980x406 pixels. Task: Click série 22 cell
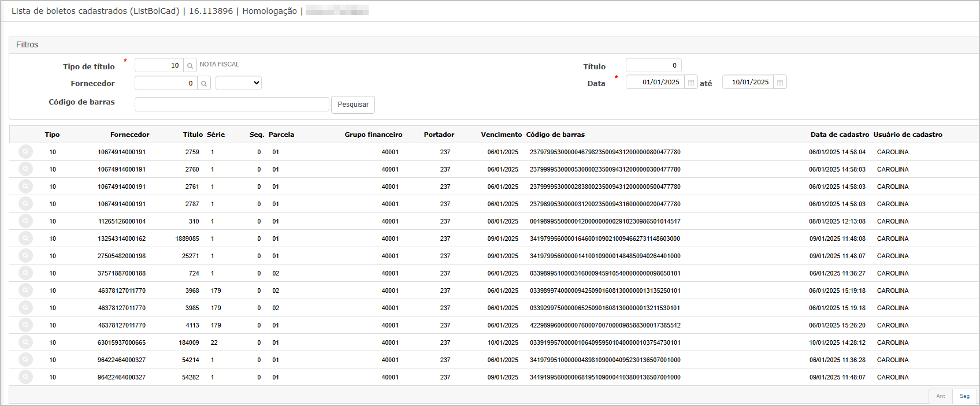coord(214,342)
